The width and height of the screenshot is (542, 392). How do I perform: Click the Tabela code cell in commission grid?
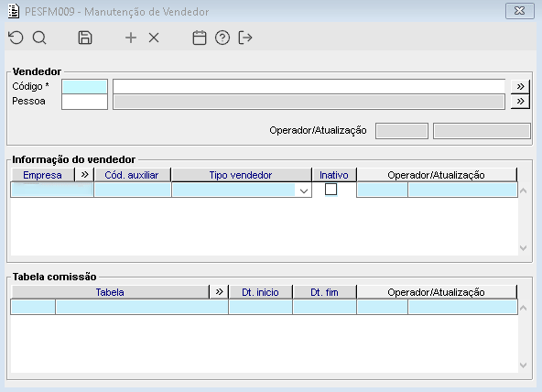(x=33, y=308)
